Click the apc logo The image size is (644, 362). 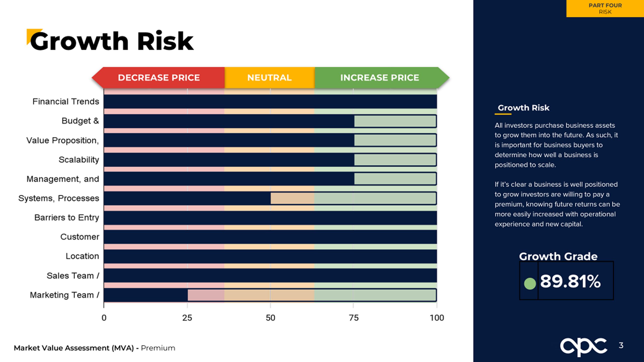pos(583,347)
